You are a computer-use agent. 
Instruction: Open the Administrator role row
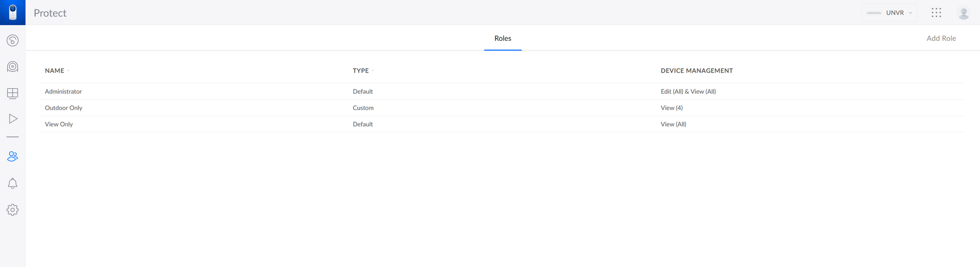503,91
